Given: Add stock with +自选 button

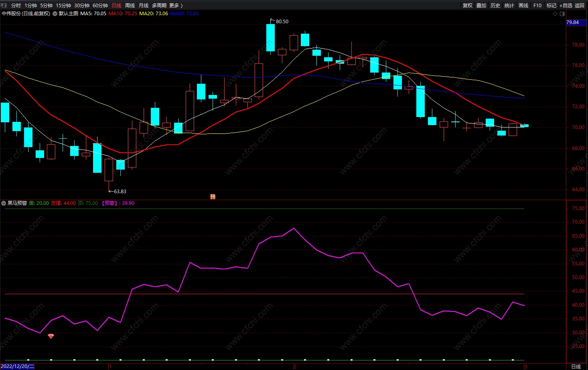Looking at the screenshot, I should (x=566, y=5).
